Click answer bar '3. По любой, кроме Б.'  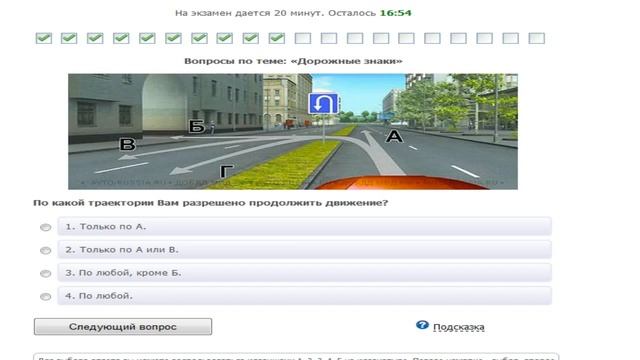[304, 273]
